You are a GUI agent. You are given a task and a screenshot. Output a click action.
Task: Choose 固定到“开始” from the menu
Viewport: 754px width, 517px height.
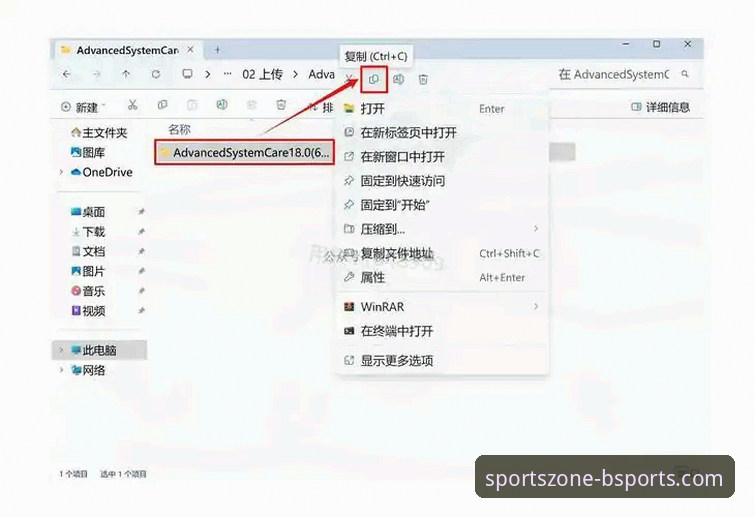443,205
